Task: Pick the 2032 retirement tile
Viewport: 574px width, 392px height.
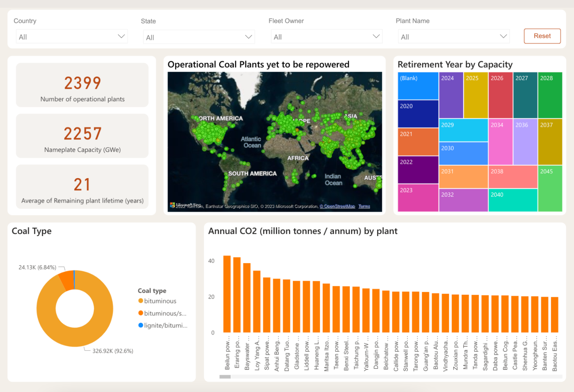Action: 463,200
